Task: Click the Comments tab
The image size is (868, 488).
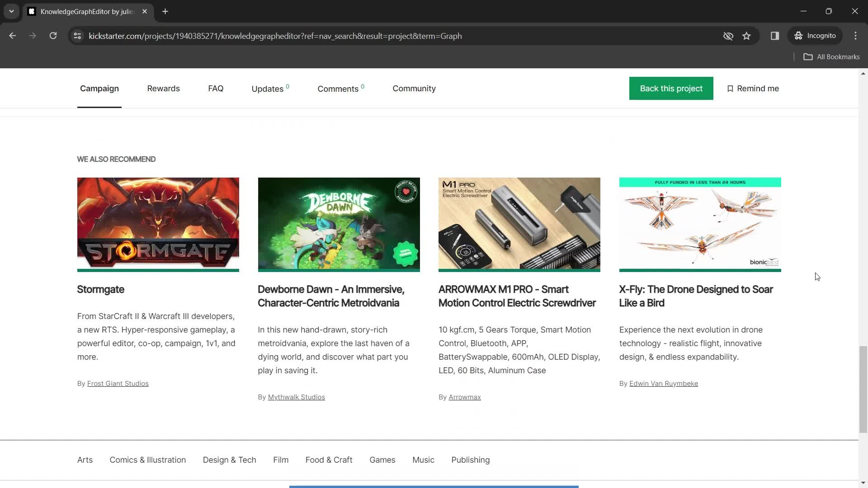Action: coord(338,88)
